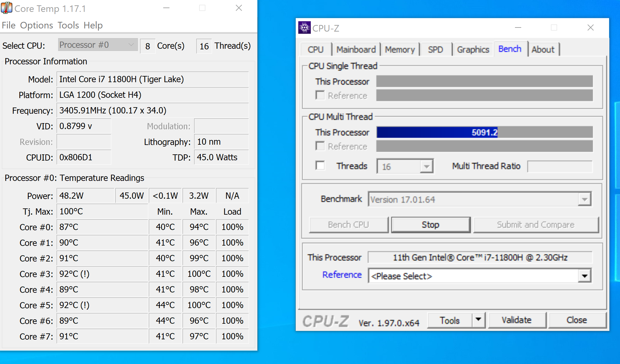The image size is (620, 364).
Task: Click the CPU-Z chip logo icon
Action: (x=304, y=28)
